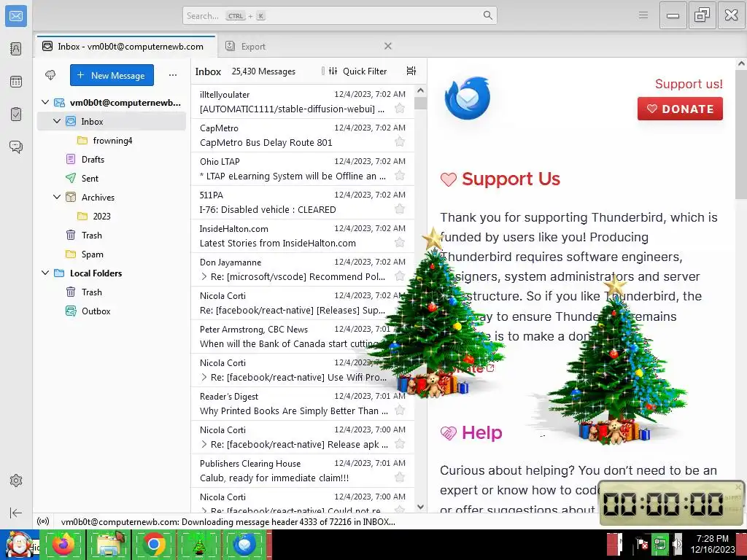Close the Export tab
Image resolution: width=747 pixels, height=560 pixels.
pos(388,46)
